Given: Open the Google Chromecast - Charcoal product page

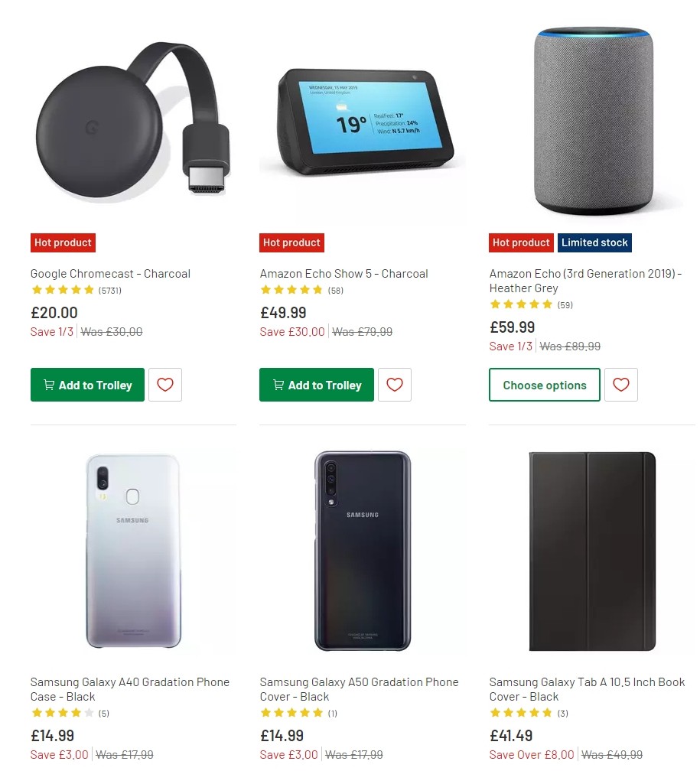Looking at the screenshot, I should pos(110,273).
